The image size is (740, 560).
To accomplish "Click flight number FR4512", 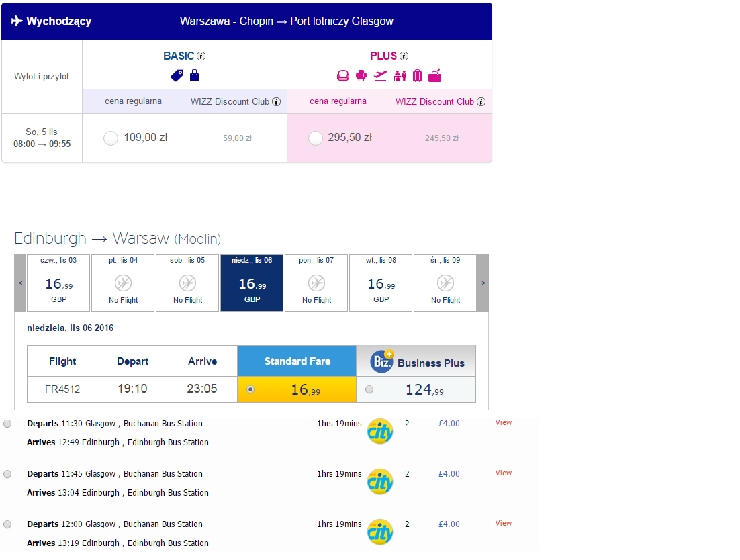I will coord(62,389).
